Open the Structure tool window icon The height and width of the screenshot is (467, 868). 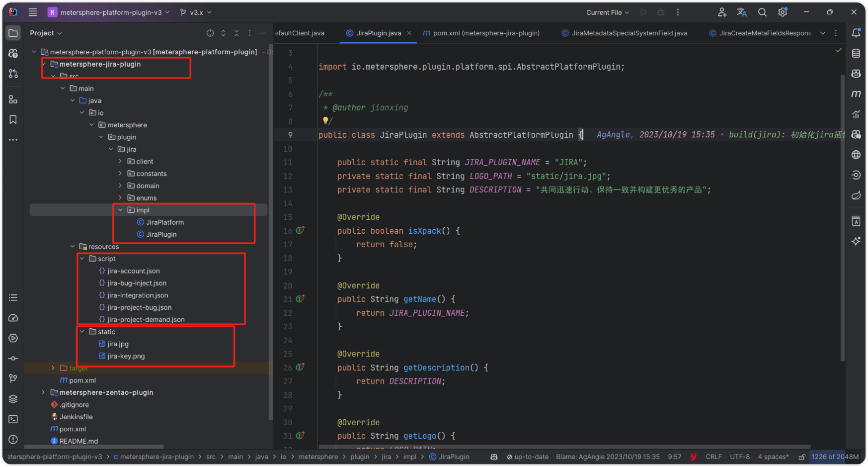point(13,99)
